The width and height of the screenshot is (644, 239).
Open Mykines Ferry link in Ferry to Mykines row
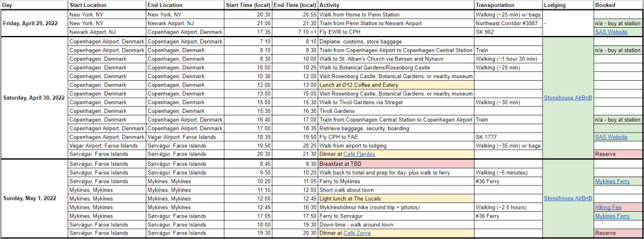[612, 181]
